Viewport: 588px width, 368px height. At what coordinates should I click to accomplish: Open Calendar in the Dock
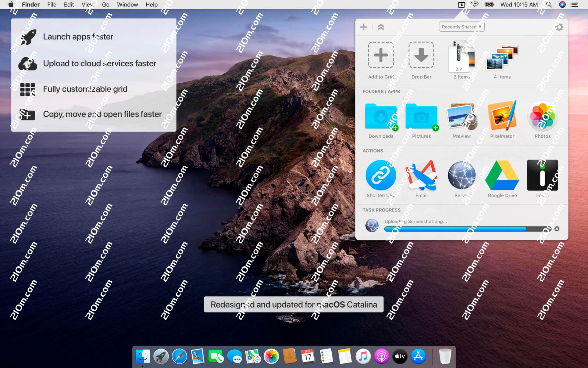point(308,356)
